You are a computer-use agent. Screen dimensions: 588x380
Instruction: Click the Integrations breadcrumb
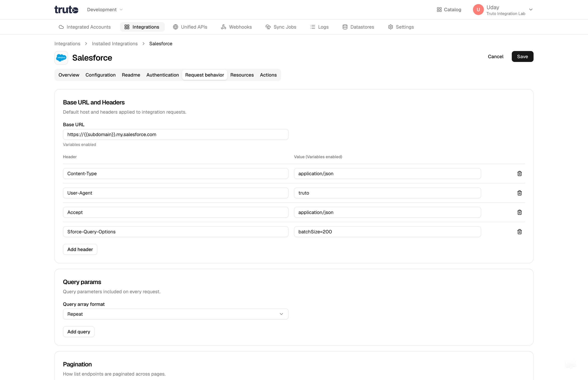point(67,44)
